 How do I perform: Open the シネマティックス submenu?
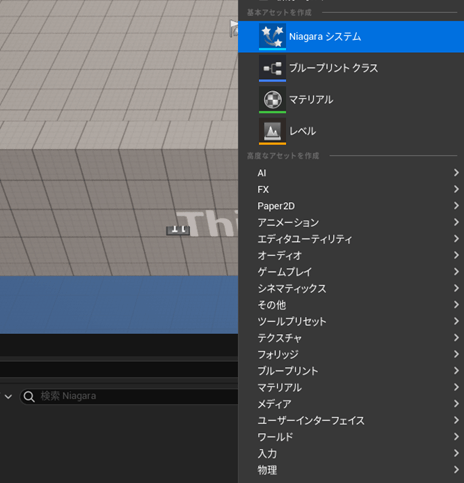[x=351, y=288]
